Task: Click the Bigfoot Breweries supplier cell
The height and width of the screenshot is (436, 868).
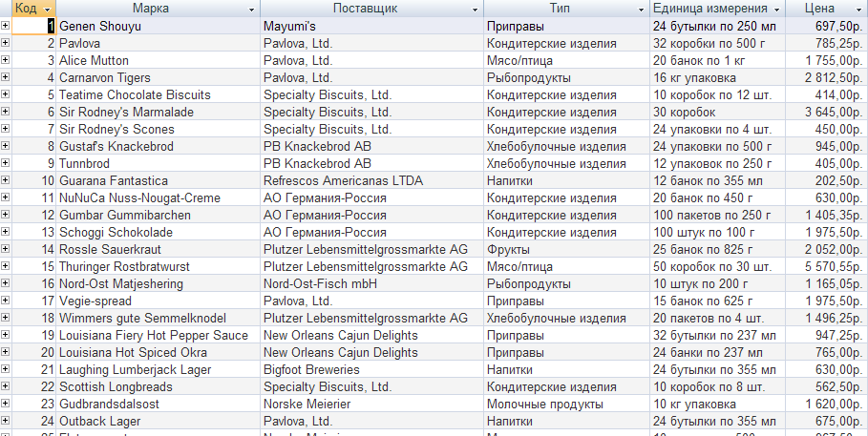Action: pyautogui.click(x=372, y=369)
